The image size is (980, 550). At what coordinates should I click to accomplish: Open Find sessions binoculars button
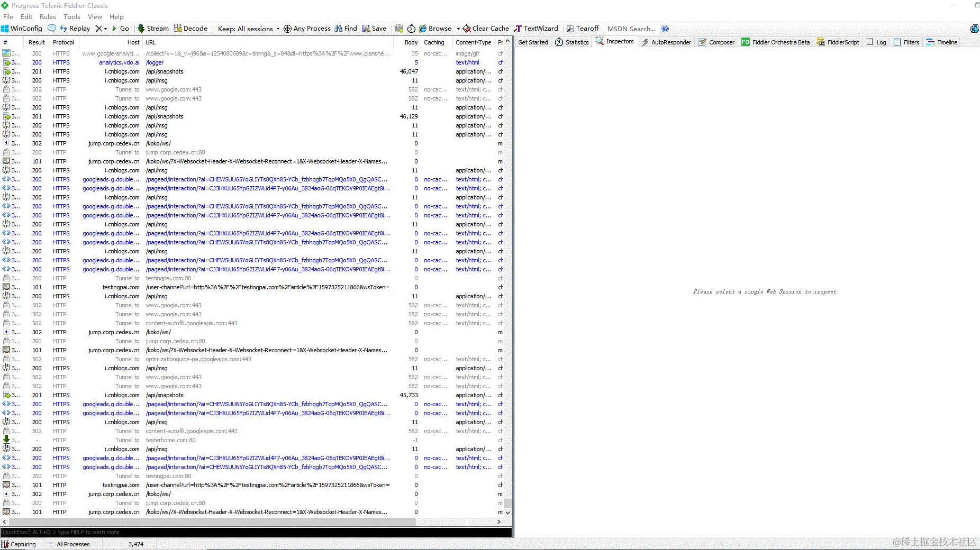346,29
